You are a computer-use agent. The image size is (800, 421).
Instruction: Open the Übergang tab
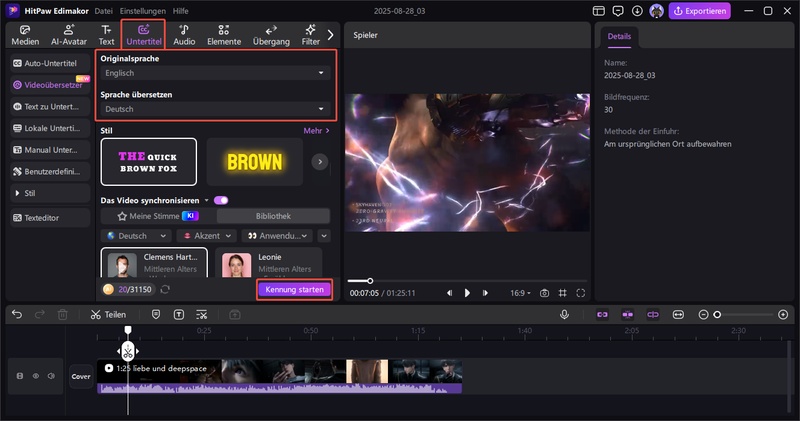[271, 35]
